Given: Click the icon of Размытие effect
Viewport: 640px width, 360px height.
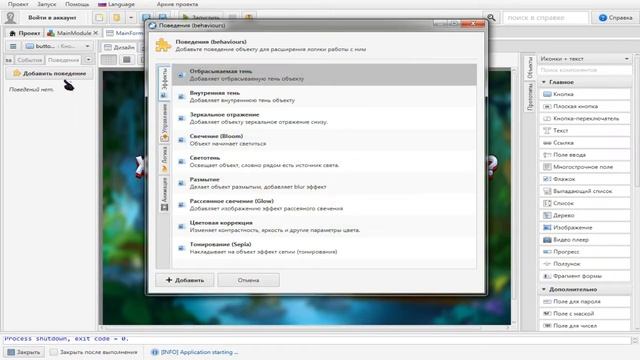Looking at the screenshot, I should click(x=182, y=183).
